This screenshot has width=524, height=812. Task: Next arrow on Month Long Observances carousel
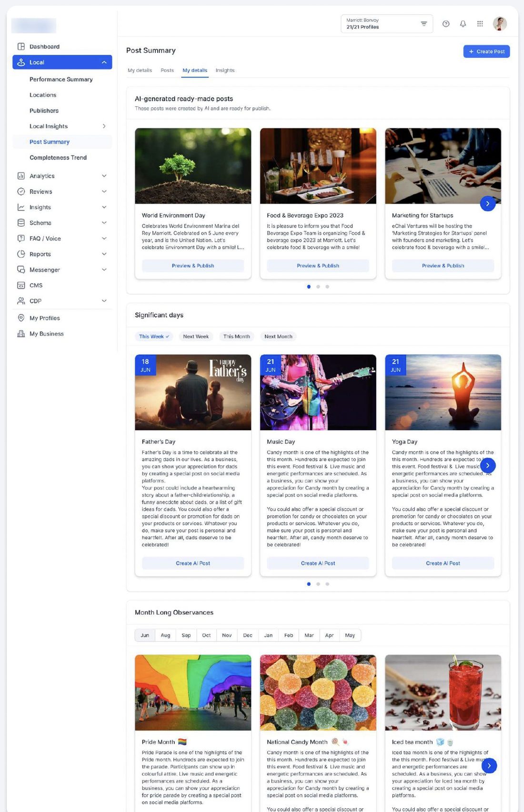[489, 765]
